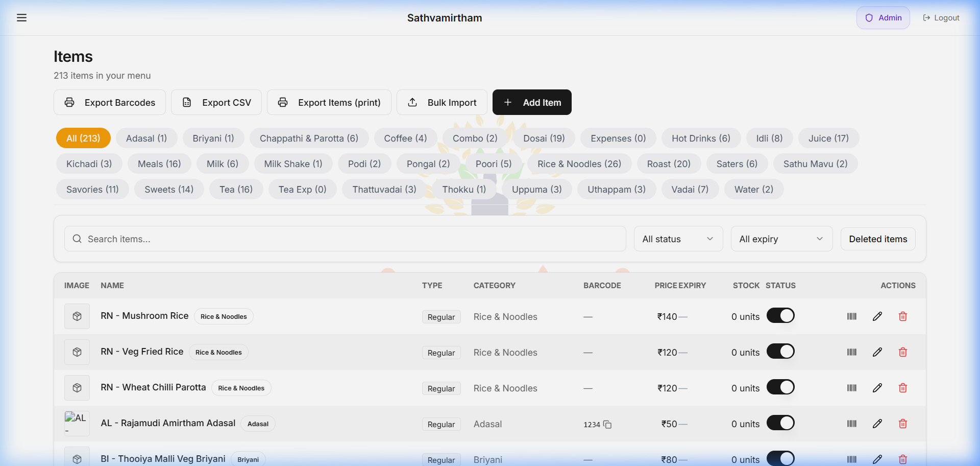Screen dimensions: 980x466
Task: Click barcode icon for RN - Mushroom Rice
Action: coord(852,316)
